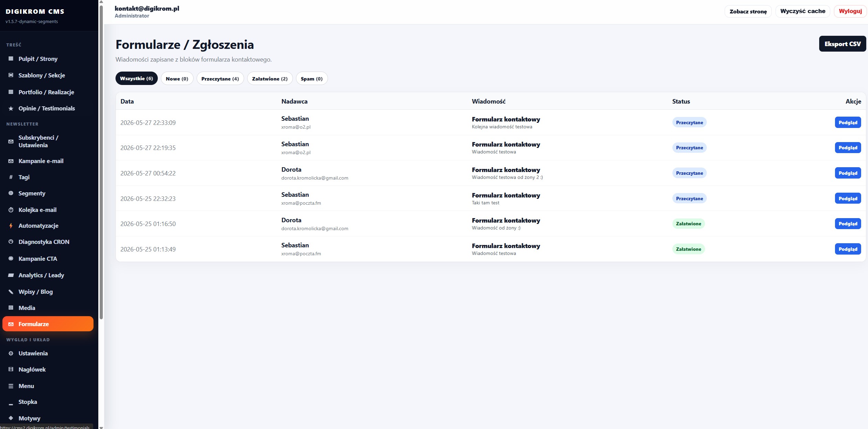The image size is (868, 429).
Task: Click the Kolejka e-mail timer icon
Action: (11, 210)
